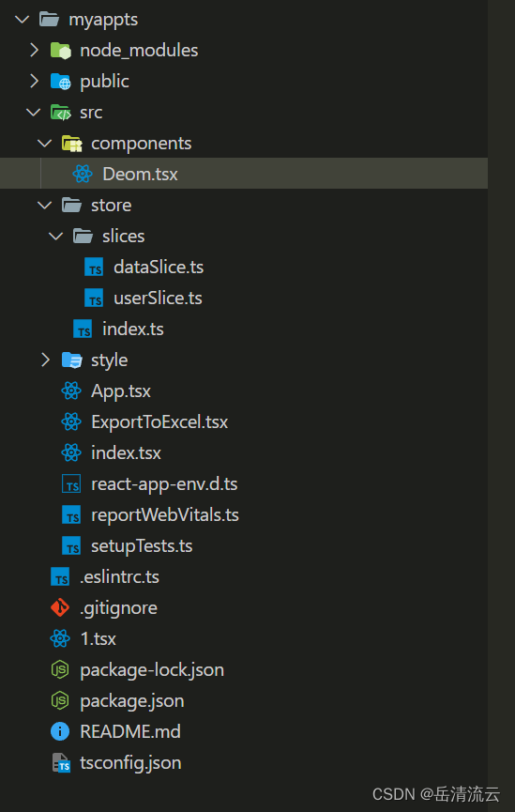
Task: Click the tsconfig.json file icon
Action: (61, 763)
